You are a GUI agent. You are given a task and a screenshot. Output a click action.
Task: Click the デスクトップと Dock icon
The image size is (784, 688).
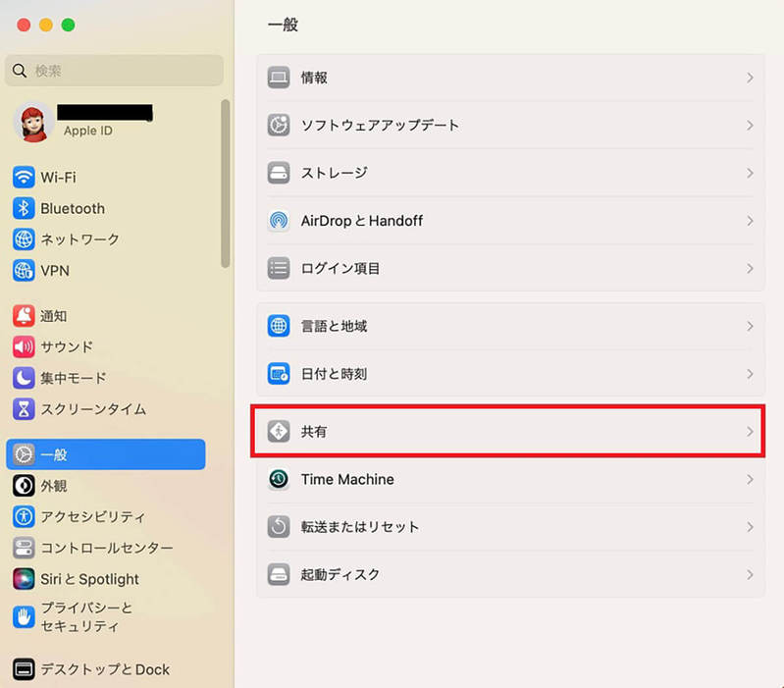(x=24, y=669)
